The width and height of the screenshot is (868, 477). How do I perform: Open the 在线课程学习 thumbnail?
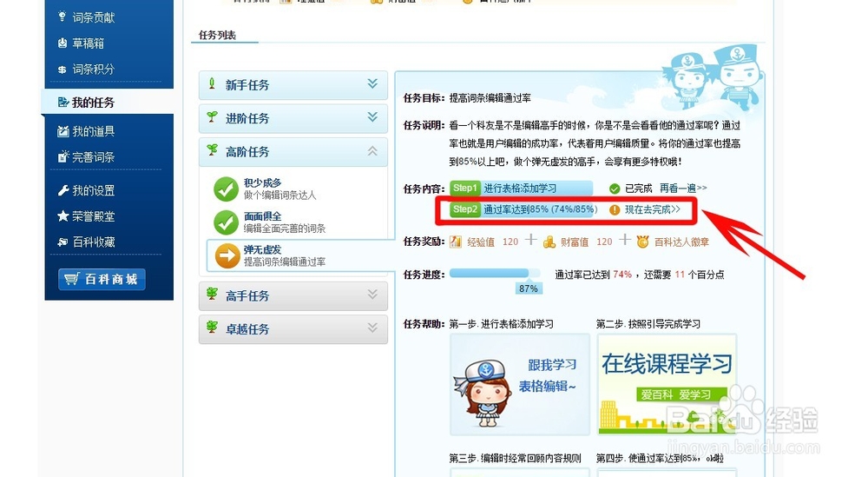click(667, 385)
